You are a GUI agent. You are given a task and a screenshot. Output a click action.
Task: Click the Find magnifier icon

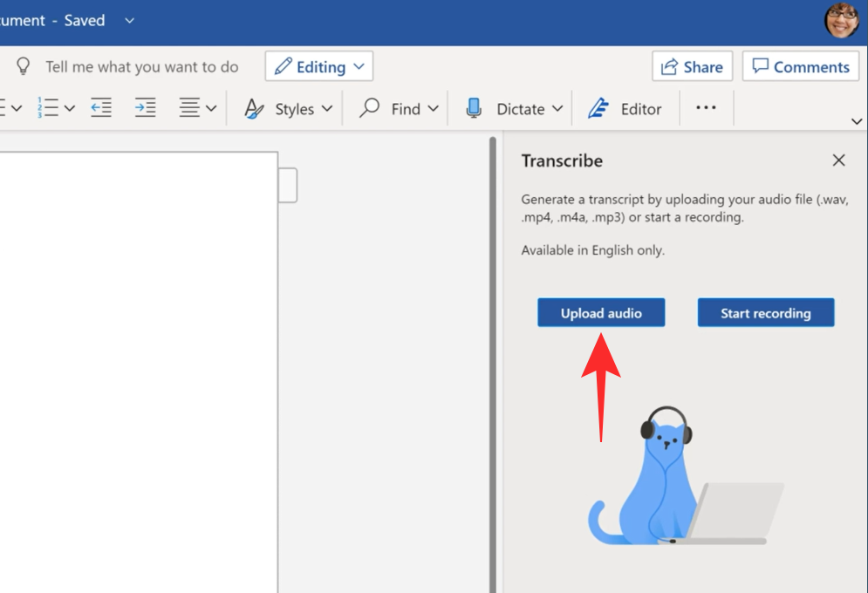click(371, 108)
